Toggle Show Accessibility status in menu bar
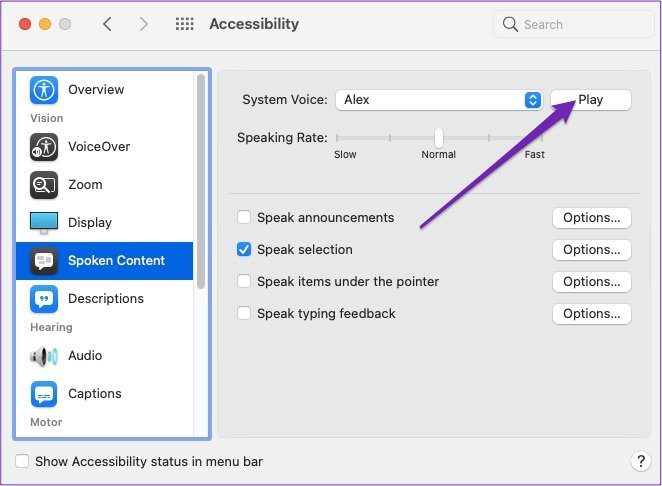 coord(22,461)
